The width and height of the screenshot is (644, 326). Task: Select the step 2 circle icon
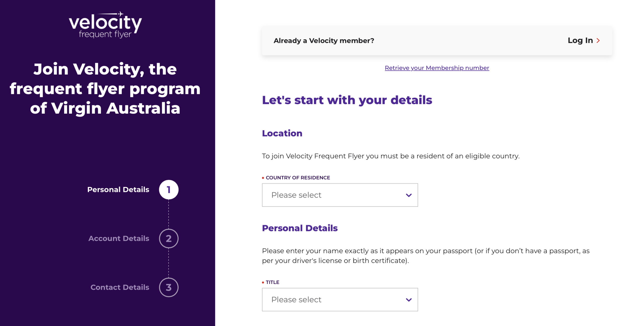click(169, 238)
